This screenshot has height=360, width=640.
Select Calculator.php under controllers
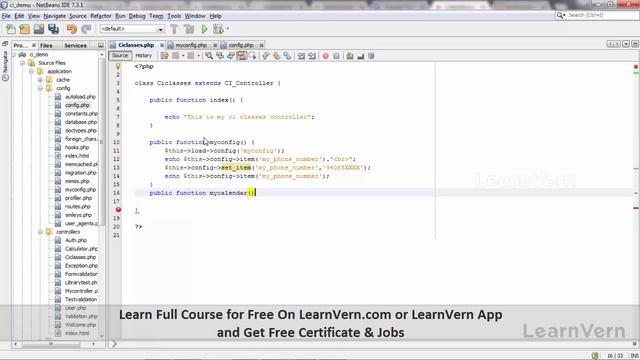pyautogui.click(x=81, y=249)
